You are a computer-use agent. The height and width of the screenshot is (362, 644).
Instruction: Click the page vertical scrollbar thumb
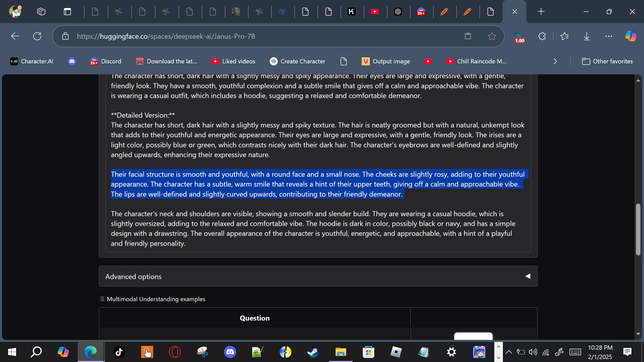point(638,229)
